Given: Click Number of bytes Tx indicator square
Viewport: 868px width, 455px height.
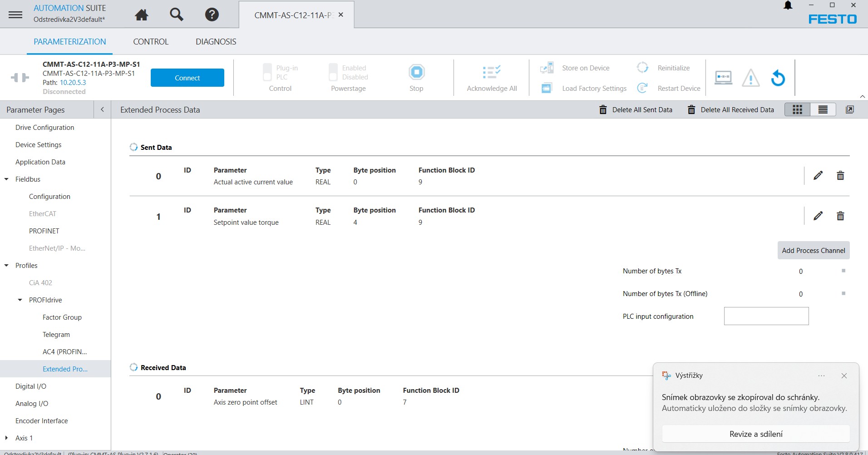Looking at the screenshot, I should pyautogui.click(x=843, y=271).
